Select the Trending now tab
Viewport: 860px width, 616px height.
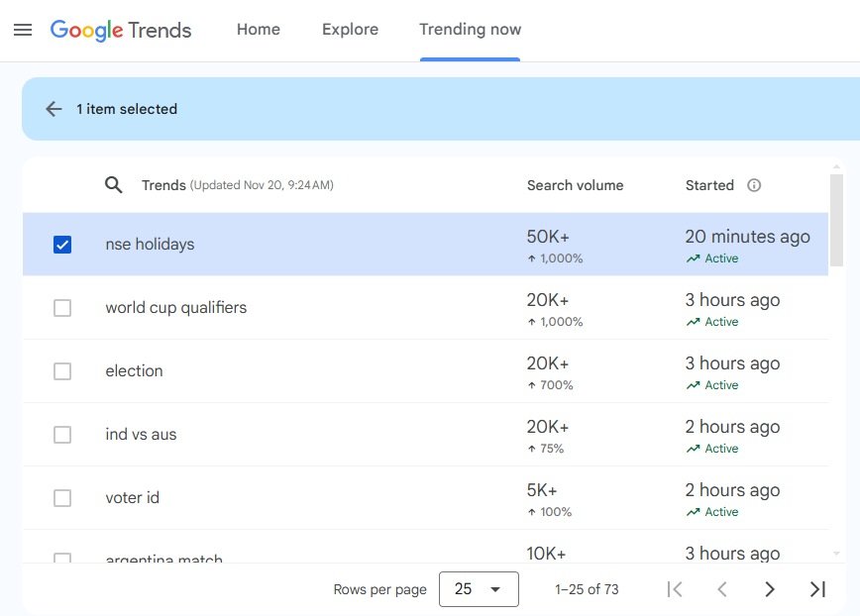pyautogui.click(x=470, y=30)
